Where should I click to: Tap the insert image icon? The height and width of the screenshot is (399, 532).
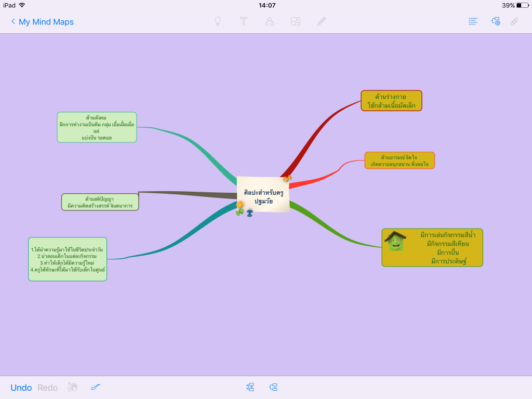tap(296, 21)
